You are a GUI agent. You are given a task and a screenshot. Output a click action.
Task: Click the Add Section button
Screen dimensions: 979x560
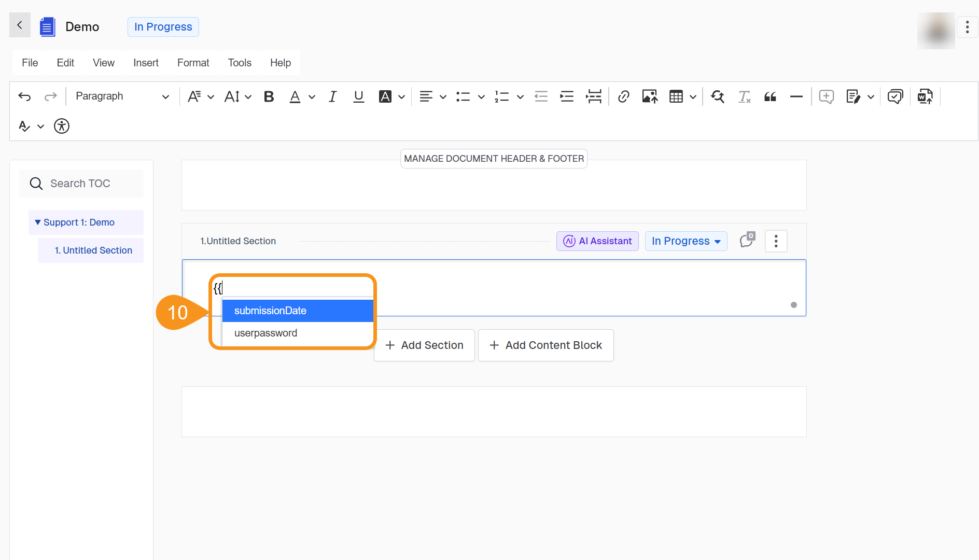(424, 345)
